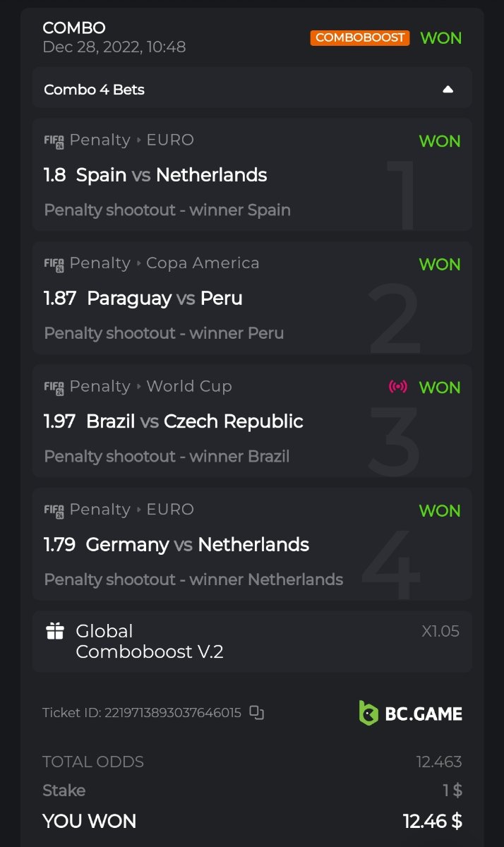Click the BC.GAME logo
Screen dimensions: 504x847
click(x=410, y=713)
